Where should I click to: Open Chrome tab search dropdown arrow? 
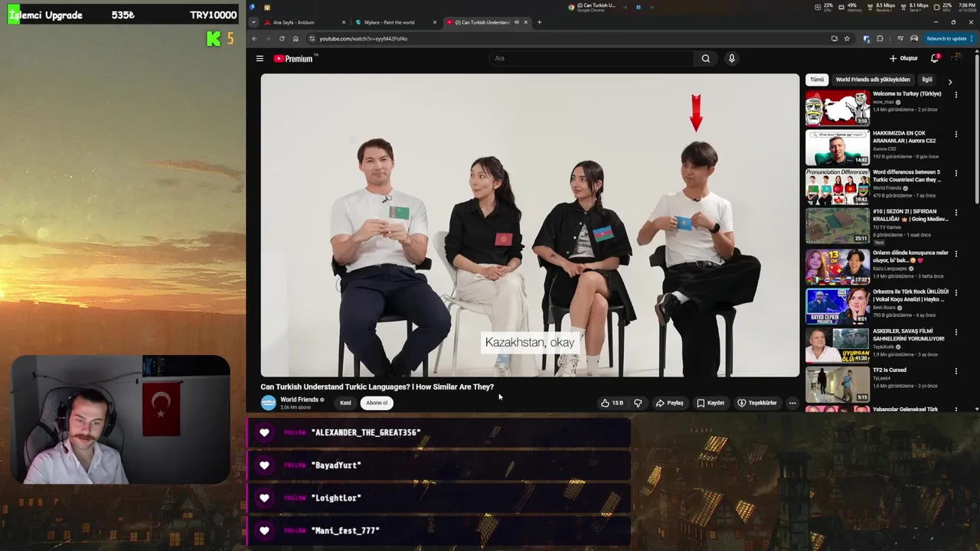253,22
